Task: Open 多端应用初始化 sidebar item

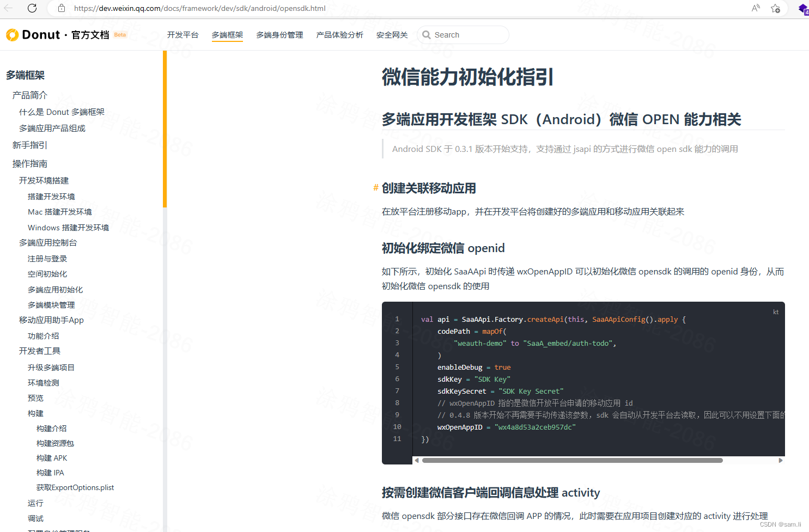Action: click(55, 290)
